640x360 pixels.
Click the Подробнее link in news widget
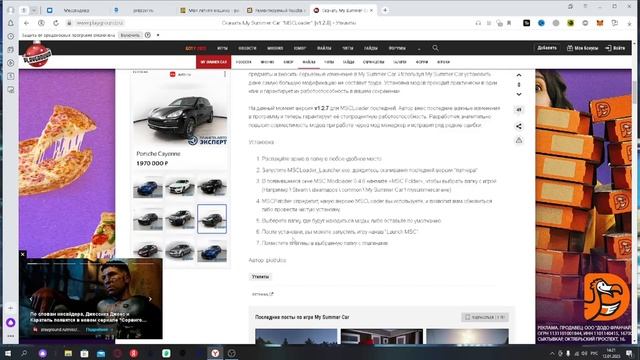(97, 329)
